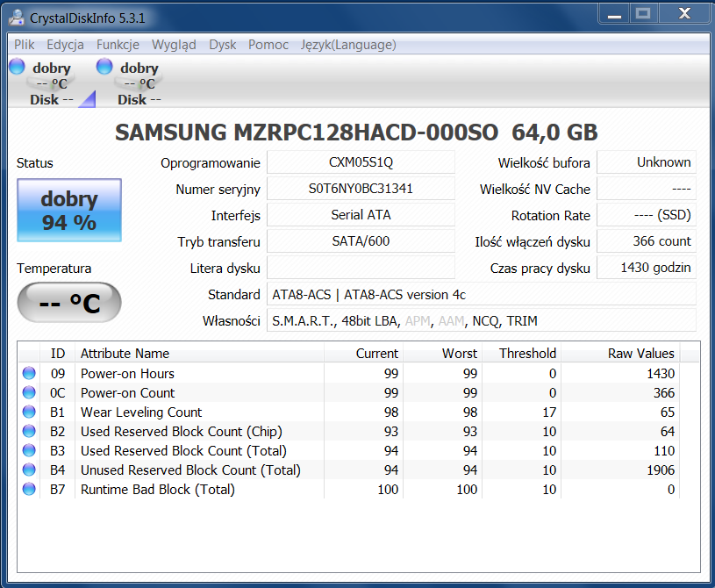
Task: Click the greyed APM feature label
Action: tap(418, 321)
